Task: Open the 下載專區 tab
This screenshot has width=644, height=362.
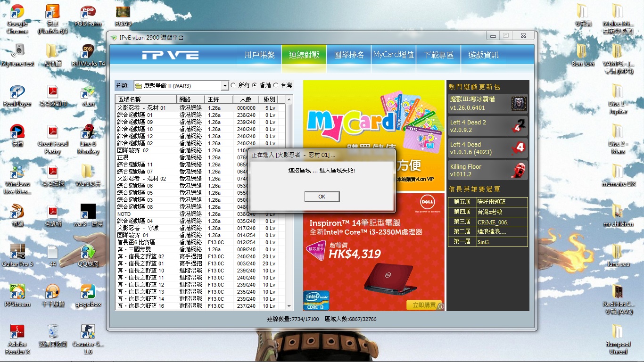Action: click(438, 55)
